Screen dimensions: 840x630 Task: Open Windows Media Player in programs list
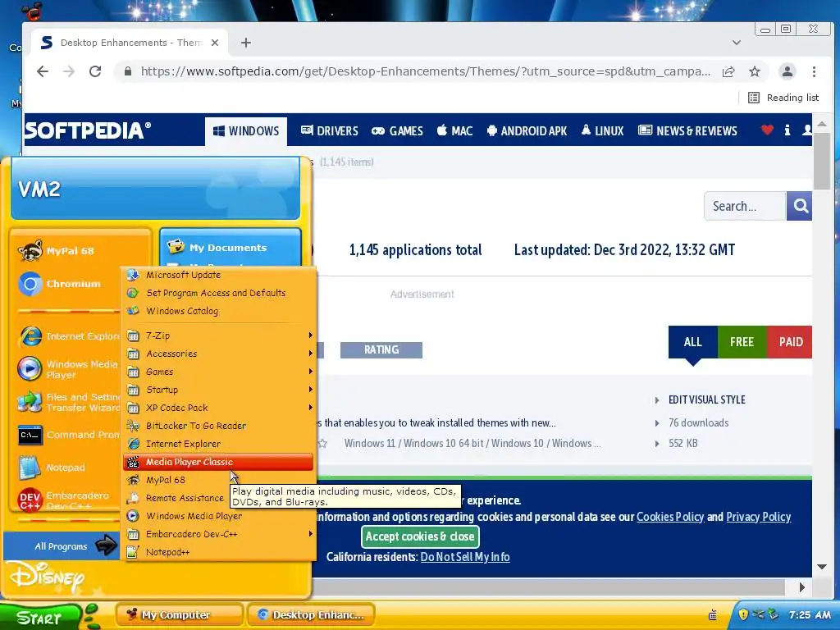(218, 516)
